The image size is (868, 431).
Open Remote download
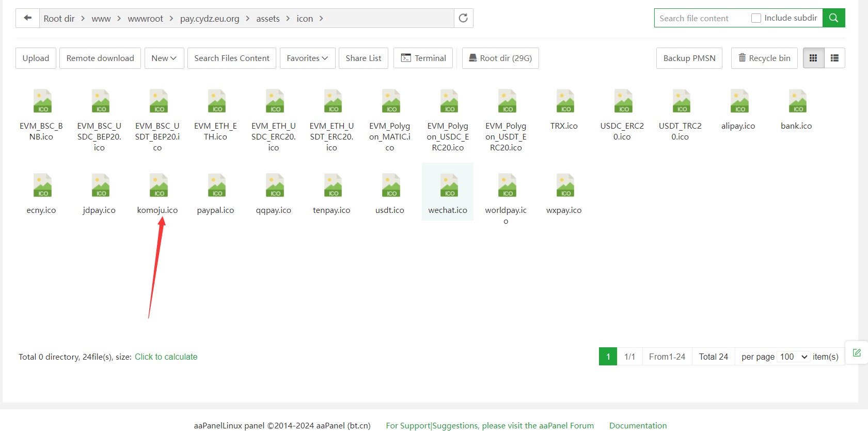click(100, 58)
